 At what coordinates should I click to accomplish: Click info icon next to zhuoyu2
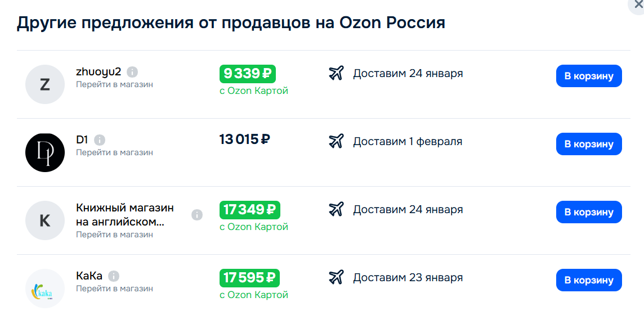pyautogui.click(x=132, y=72)
